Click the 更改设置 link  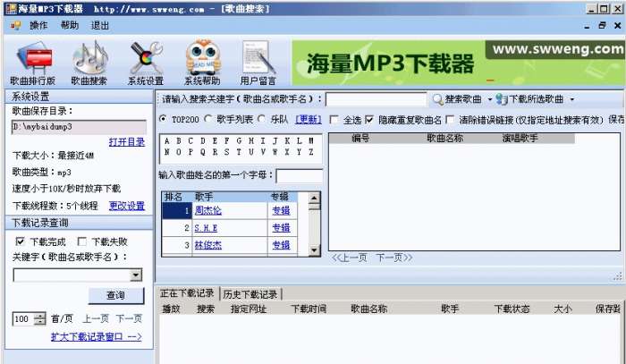pyautogui.click(x=127, y=206)
